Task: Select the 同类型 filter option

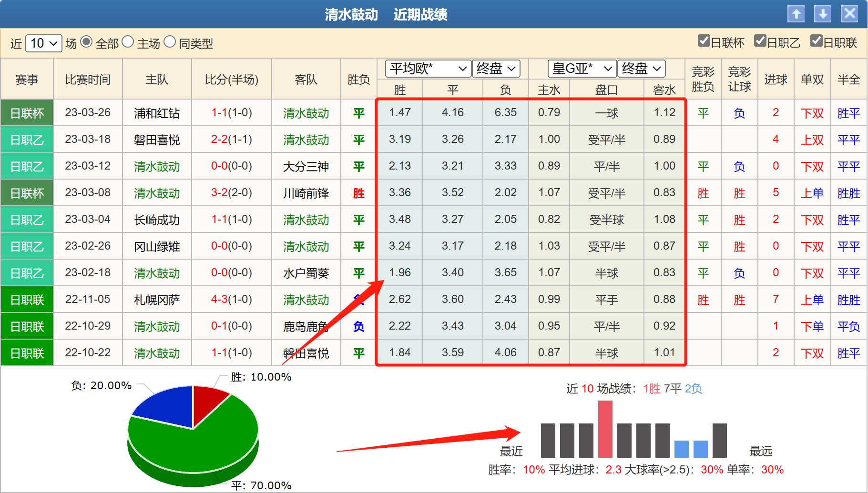Action: [170, 43]
